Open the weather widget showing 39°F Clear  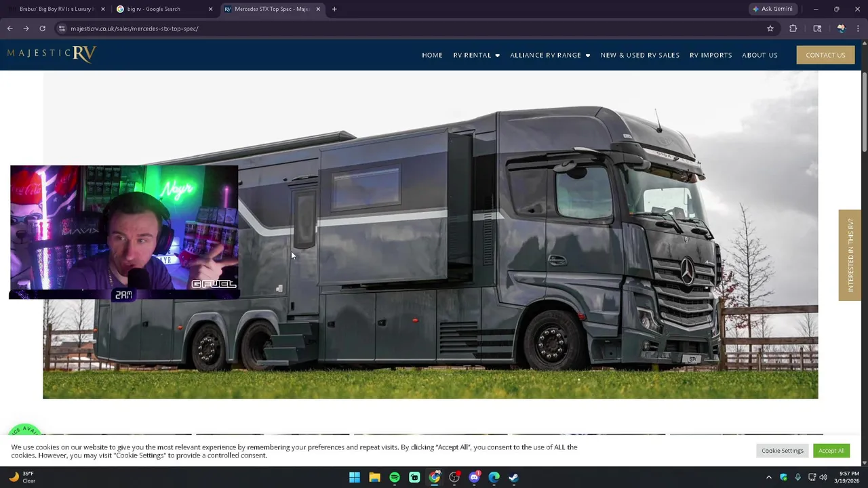(22, 477)
